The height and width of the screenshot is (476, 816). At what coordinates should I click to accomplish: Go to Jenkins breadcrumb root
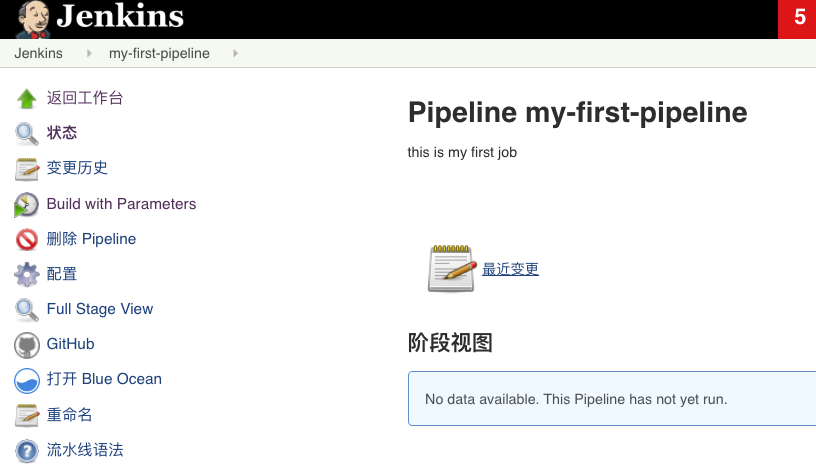point(38,53)
